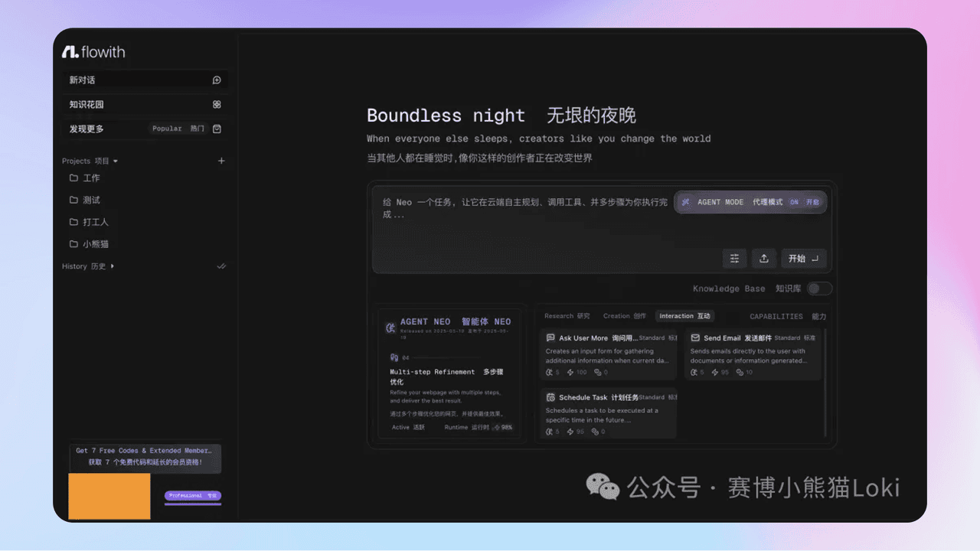Open the Knowledge Garden icon
The image size is (980, 551).
(x=217, y=105)
